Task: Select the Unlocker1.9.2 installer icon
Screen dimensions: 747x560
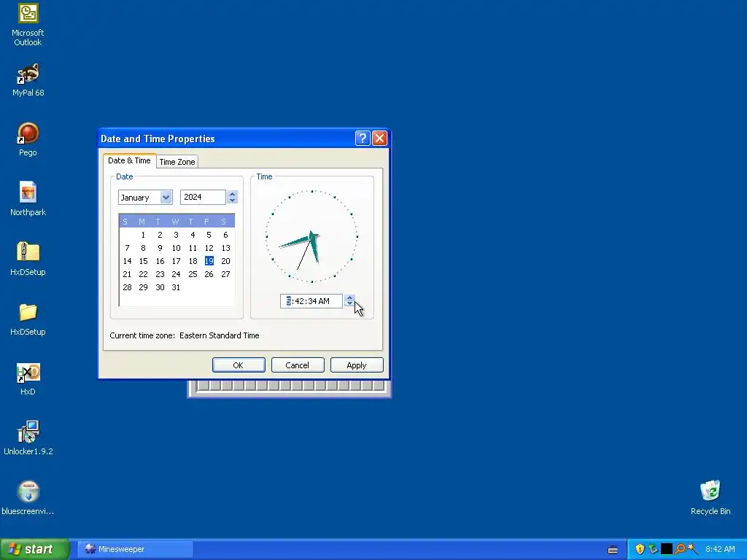Action: [x=28, y=437]
